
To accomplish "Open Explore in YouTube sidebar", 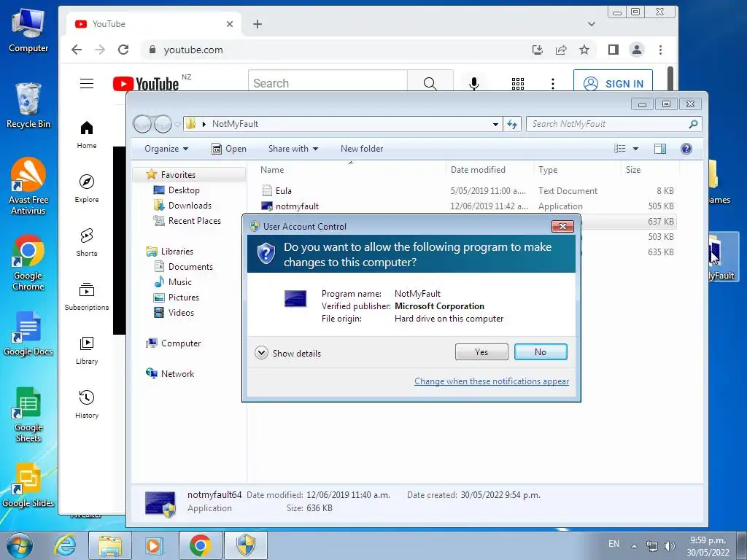I will [87, 189].
